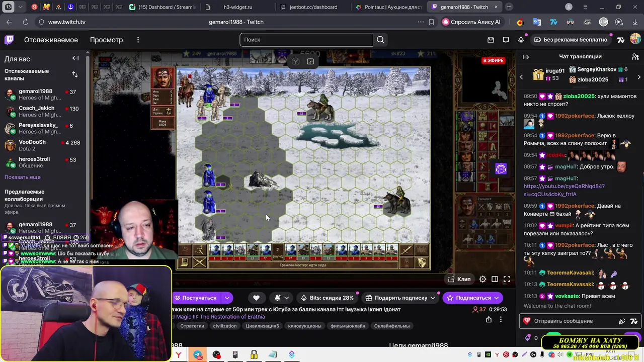Image resolution: width=644 pixels, height=362 pixels.
Task: Expand Подарить подписку dropdown
Action: [432, 298]
